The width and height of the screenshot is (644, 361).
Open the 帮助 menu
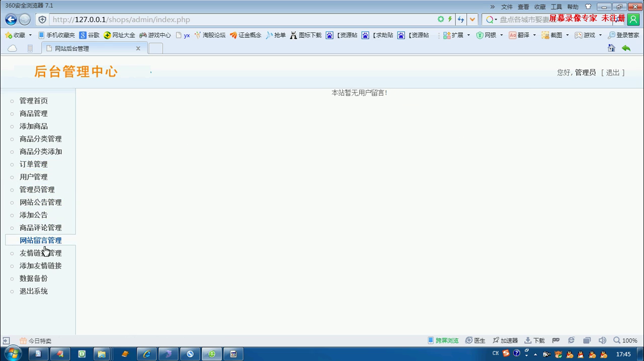(x=573, y=7)
